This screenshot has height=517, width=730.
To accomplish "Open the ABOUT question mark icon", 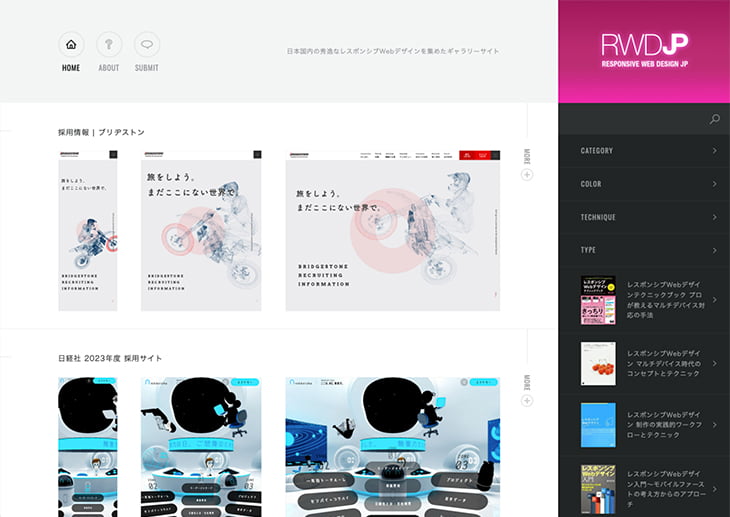I will point(109,45).
